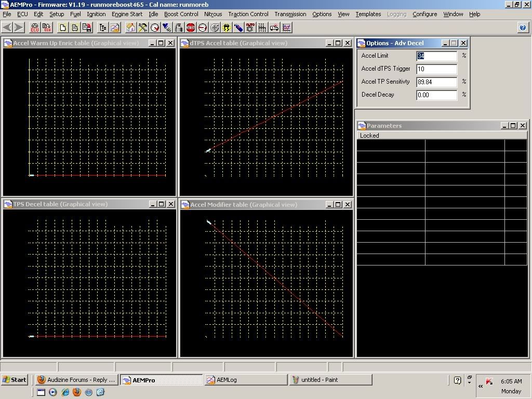Screen dimensions: 532x399
Task: Open the Transmission menu
Action: pyautogui.click(x=290, y=14)
